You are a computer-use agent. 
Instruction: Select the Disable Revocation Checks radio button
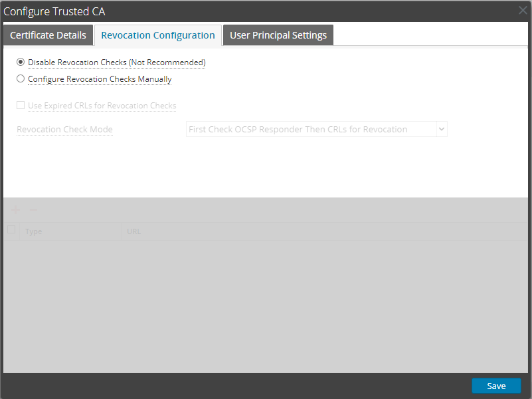(21, 63)
